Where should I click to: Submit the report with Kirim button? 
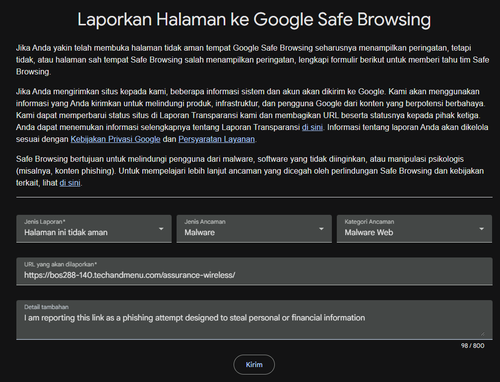pos(254,365)
